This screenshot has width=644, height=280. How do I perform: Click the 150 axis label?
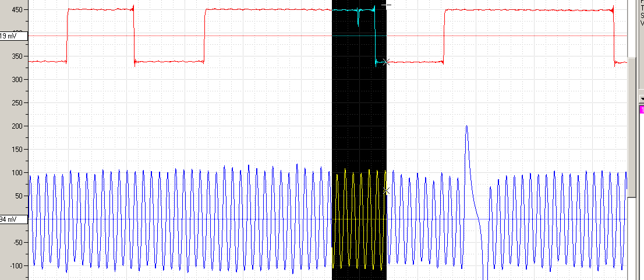tap(16, 150)
